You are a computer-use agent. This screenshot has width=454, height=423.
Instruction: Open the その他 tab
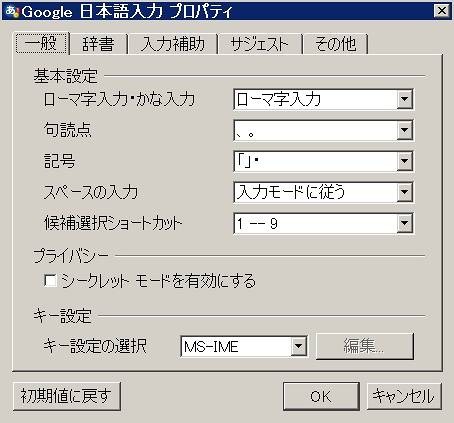pyautogui.click(x=335, y=44)
